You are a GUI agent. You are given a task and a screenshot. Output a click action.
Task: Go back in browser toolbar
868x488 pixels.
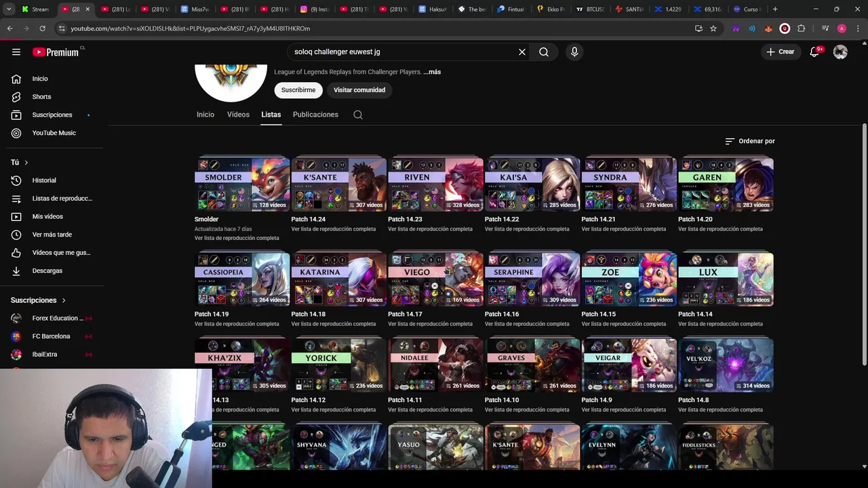tap(9, 28)
